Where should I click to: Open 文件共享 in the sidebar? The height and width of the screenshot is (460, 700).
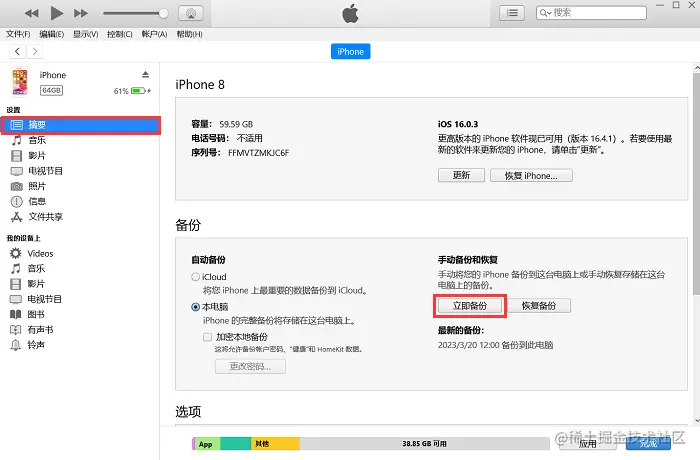click(x=45, y=217)
